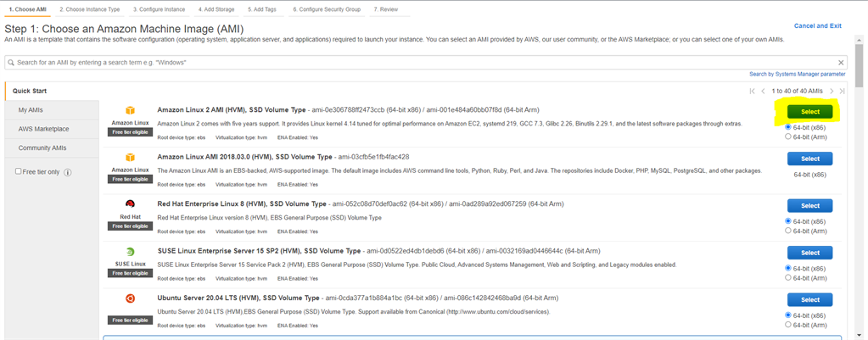Open My AMIs in sidebar

[52, 110]
